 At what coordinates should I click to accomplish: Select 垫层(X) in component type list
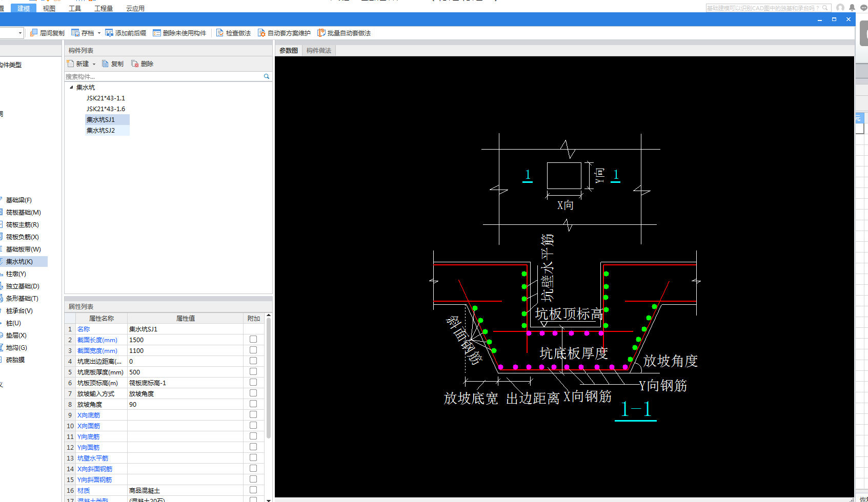click(16, 336)
